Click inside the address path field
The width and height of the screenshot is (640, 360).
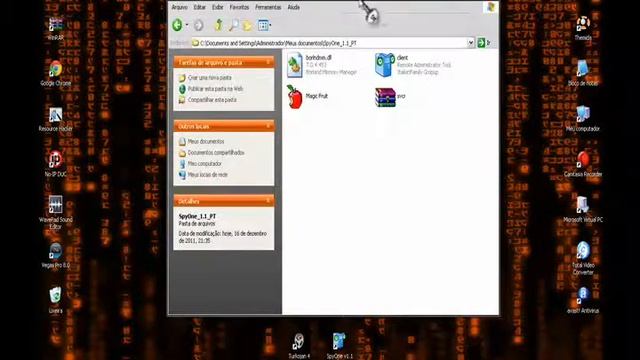click(x=329, y=43)
